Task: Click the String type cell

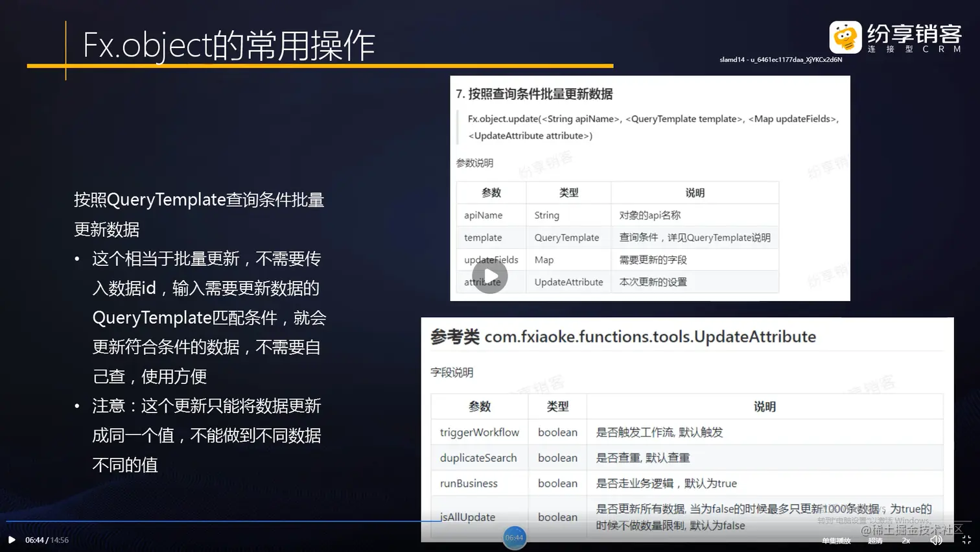Action: click(568, 215)
